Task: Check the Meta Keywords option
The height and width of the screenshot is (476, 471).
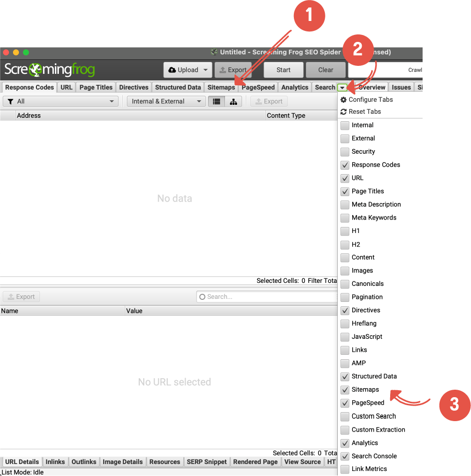Action: pos(345,218)
